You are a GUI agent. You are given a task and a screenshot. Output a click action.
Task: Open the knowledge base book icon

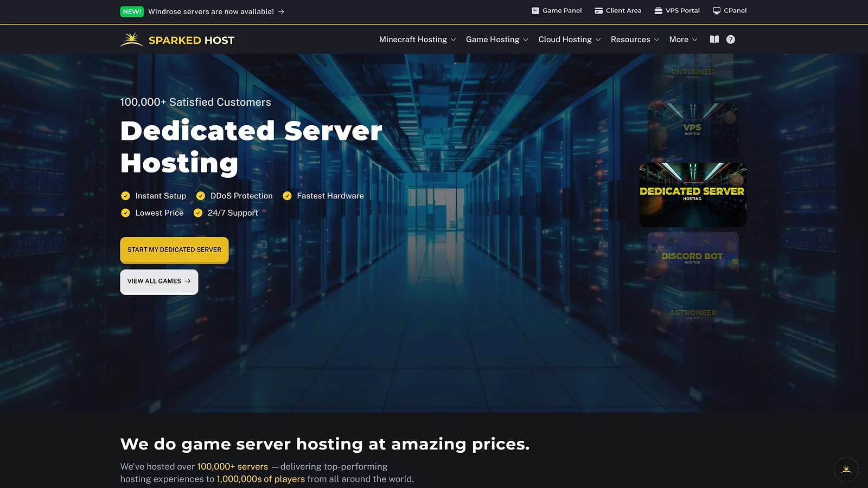[x=714, y=40]
